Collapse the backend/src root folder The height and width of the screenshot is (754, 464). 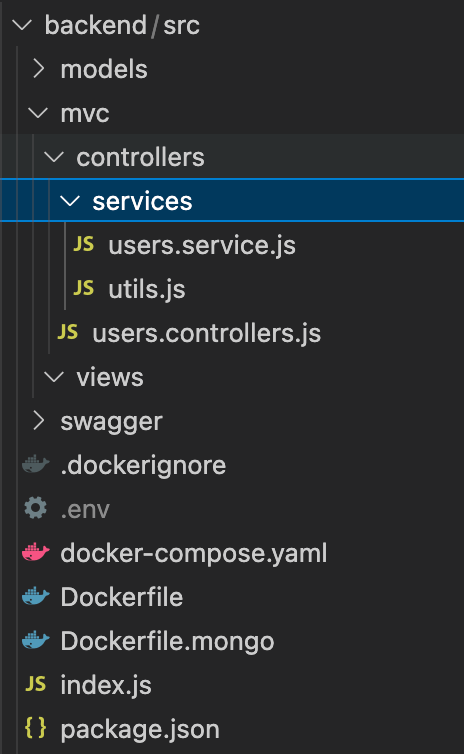click(x=22, y=25)
